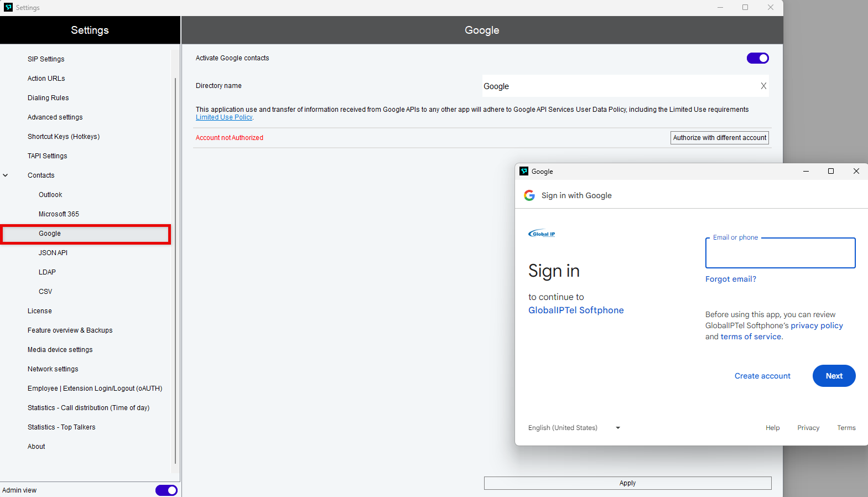This screenshot has width=868, height=497.
Task: Click Authorize with different account button
Action: [720, 138]
